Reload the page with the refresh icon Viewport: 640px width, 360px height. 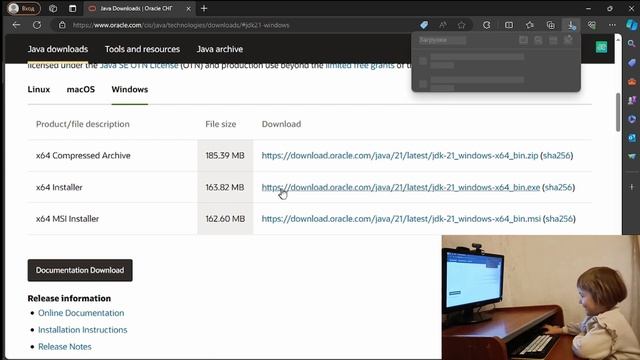(x=37, y=25)
